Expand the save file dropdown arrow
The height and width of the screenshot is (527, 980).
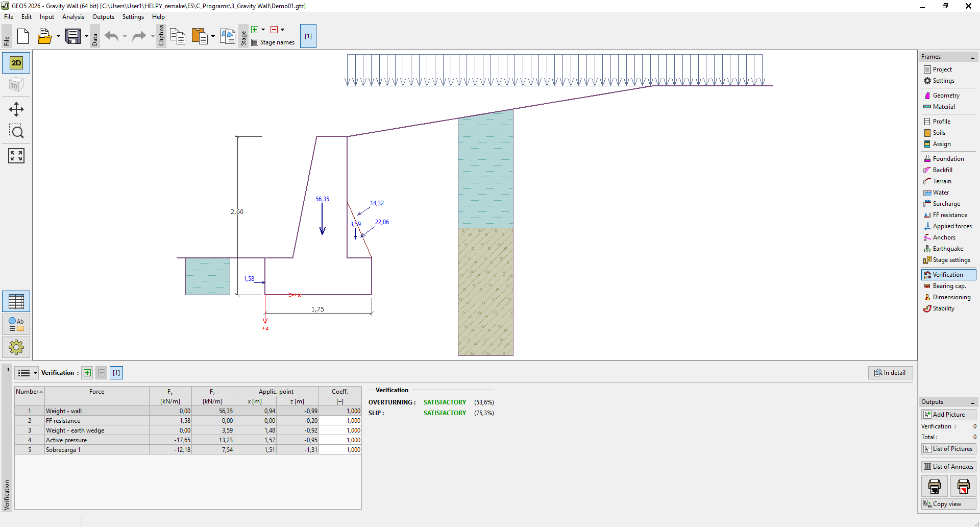tap(86, 36)
